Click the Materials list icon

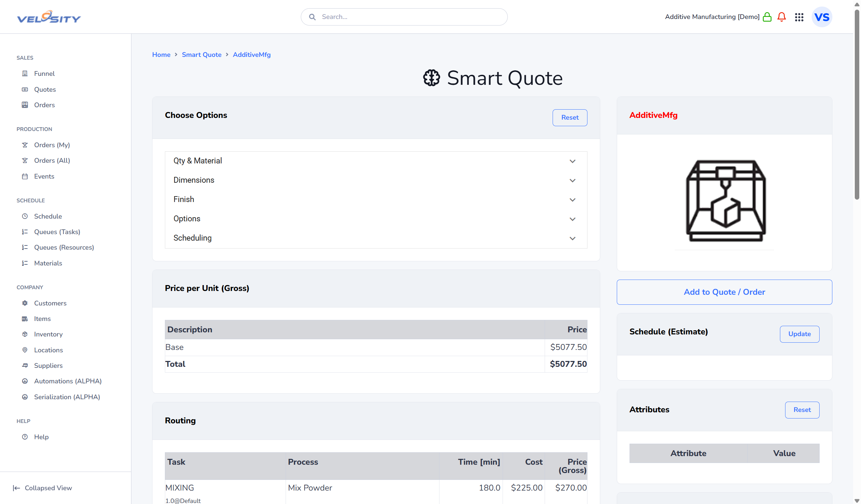pyautogui.click(x=25, y=263)
